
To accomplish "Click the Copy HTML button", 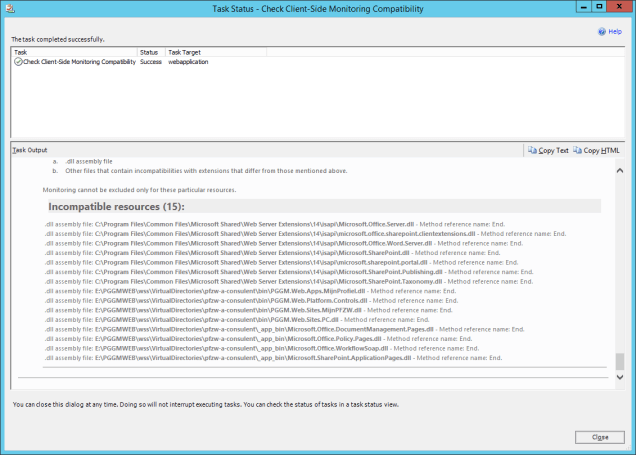I will click(x=598, y=150).
